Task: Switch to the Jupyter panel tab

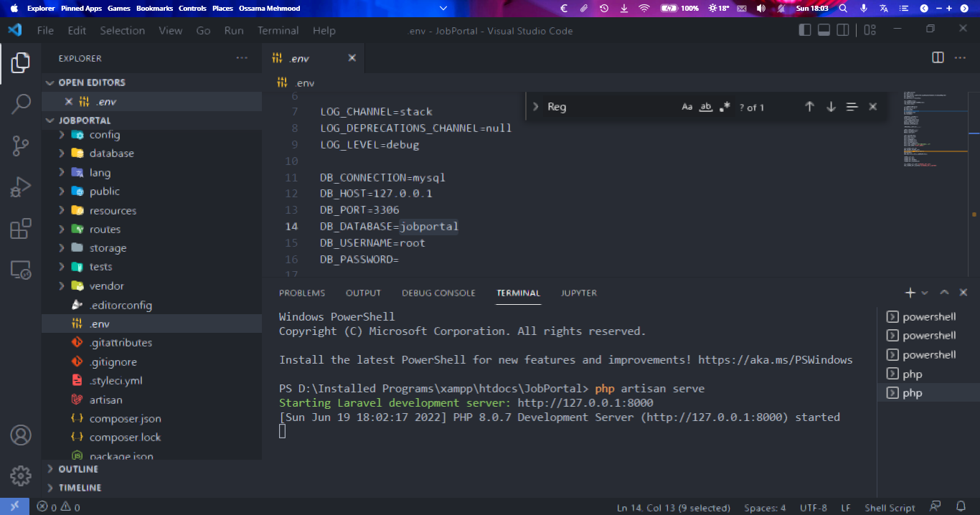Action: pos(579,293)
